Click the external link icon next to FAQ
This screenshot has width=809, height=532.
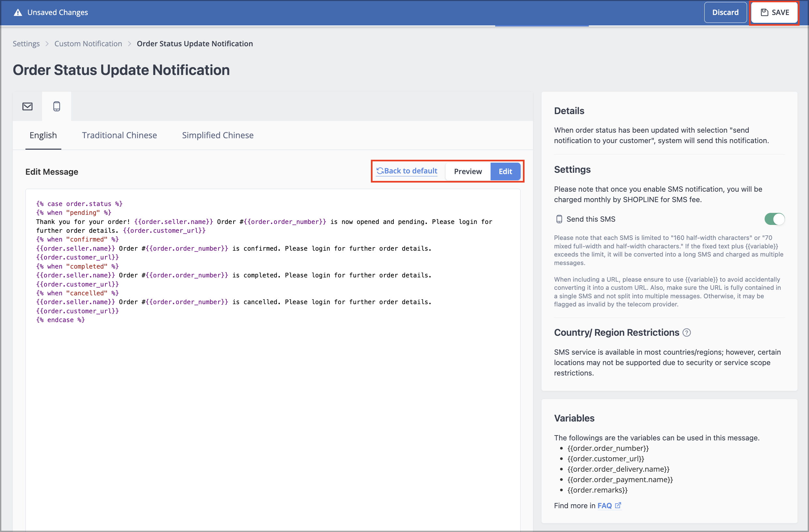click(618, 505)
